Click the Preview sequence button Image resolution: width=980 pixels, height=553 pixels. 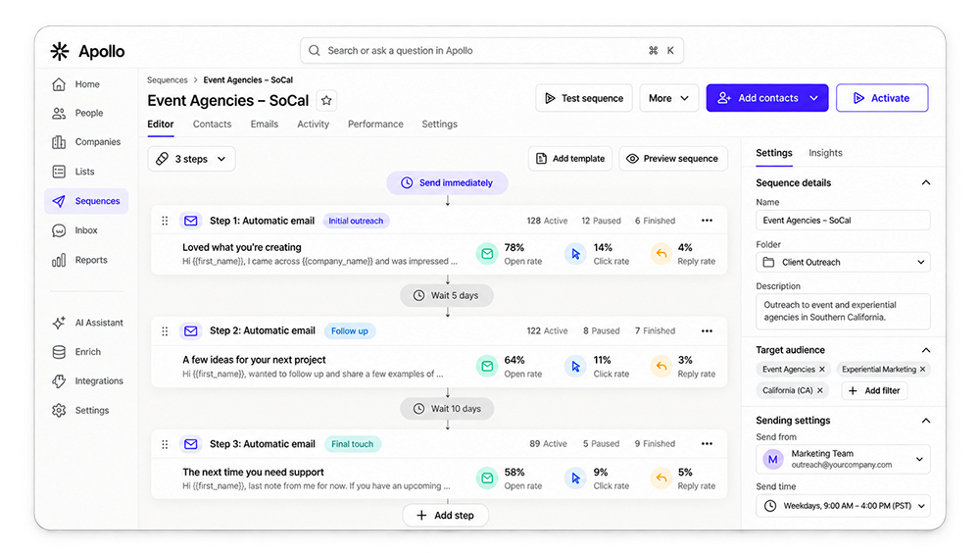coord(673,159)
